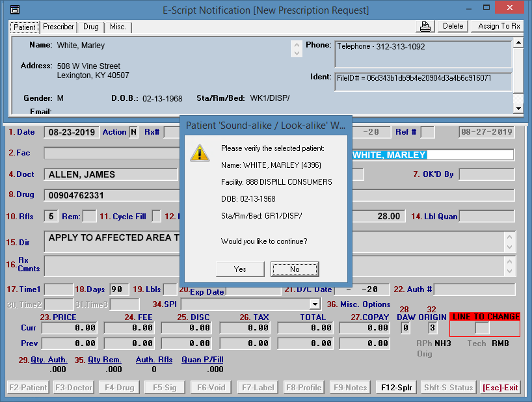Open the Drug tab
Image resolution: width=532 pixels, height=402 pixels.
91,27
